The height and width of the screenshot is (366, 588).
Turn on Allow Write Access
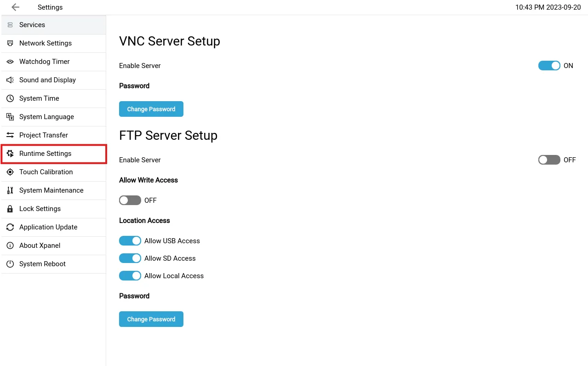(x=130, y=200)
